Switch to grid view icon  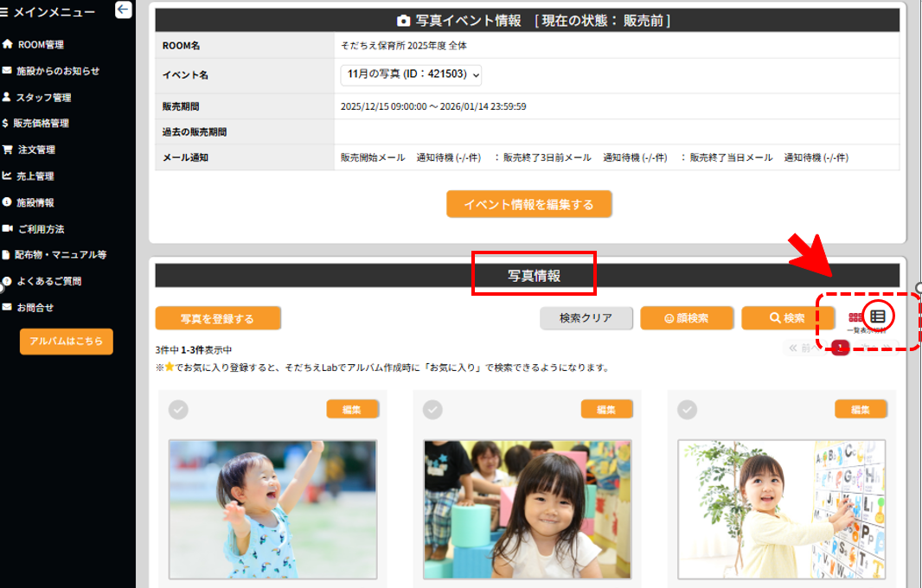tap(855, 318)
